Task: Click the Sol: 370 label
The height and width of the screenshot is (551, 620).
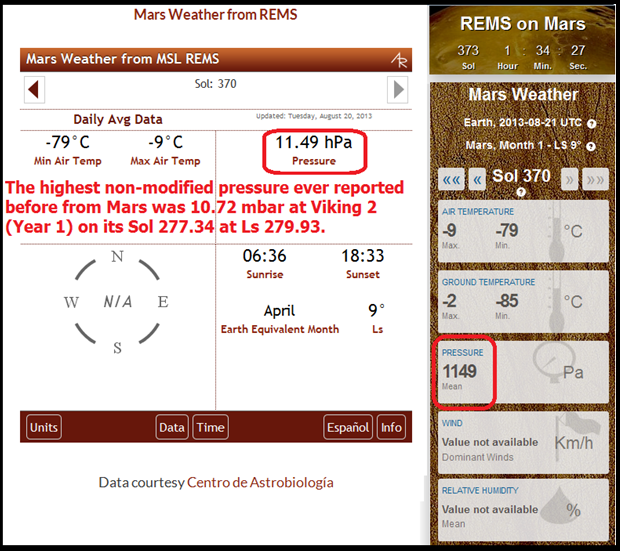Action: click(215, 84)
